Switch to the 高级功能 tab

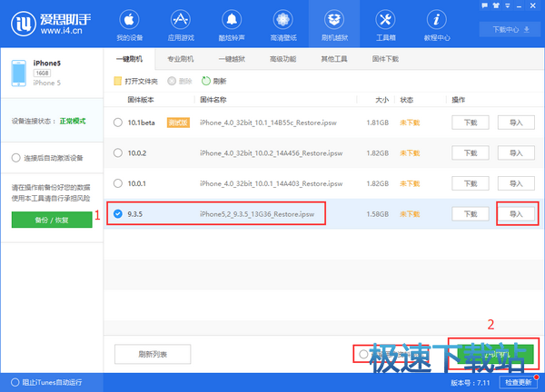(x=282, y=59)
